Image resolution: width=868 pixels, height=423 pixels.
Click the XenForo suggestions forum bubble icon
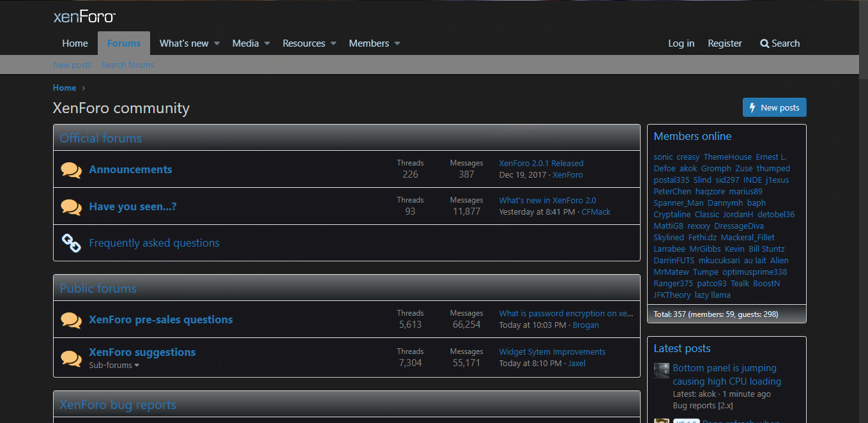(71, 358)
